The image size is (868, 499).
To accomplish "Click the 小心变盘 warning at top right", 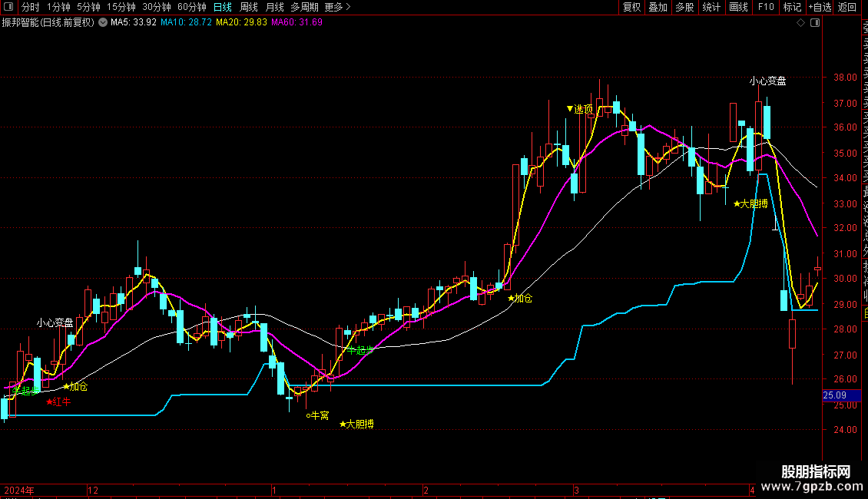I will 768,81.
